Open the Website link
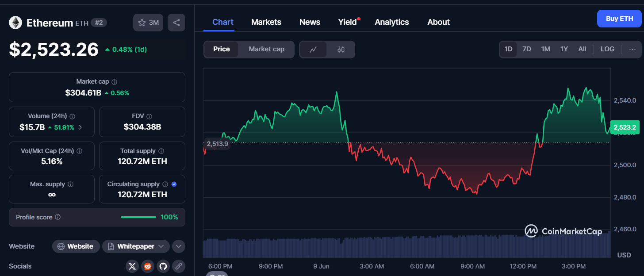Screen dimensions: 644x276 point(76,246)
